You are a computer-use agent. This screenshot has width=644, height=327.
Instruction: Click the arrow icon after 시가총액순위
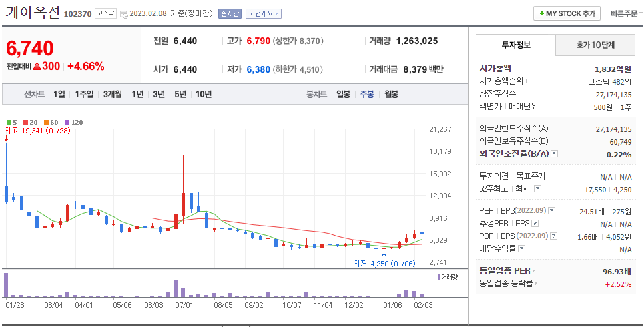tap(527, 81)
